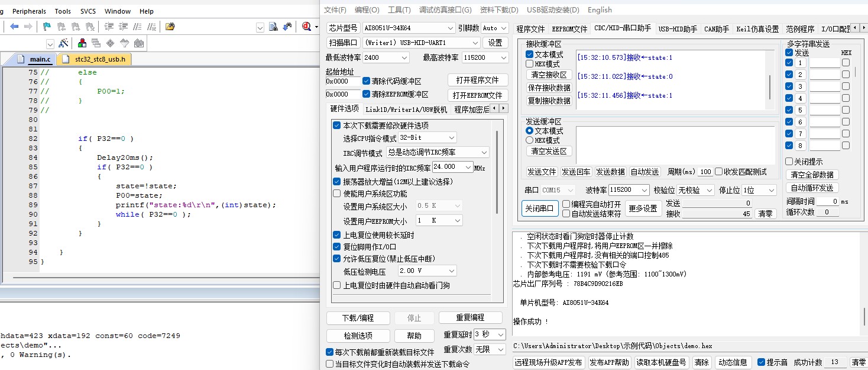Click the send buffer text area
The width and height of the screenshot is (868, 370).
675,145
